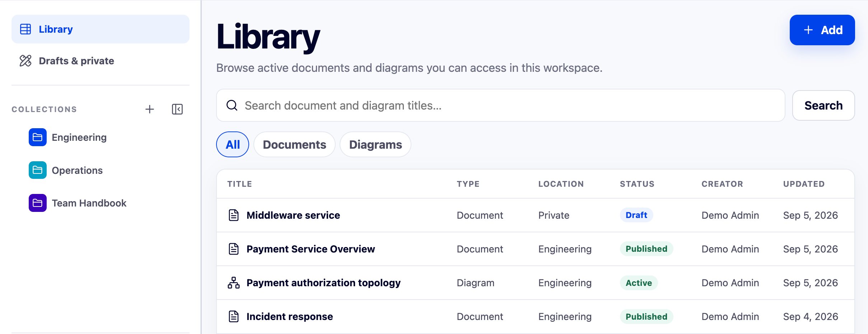Open Payment Service Overview
The image size is (868, 334).
coord(311,249)
